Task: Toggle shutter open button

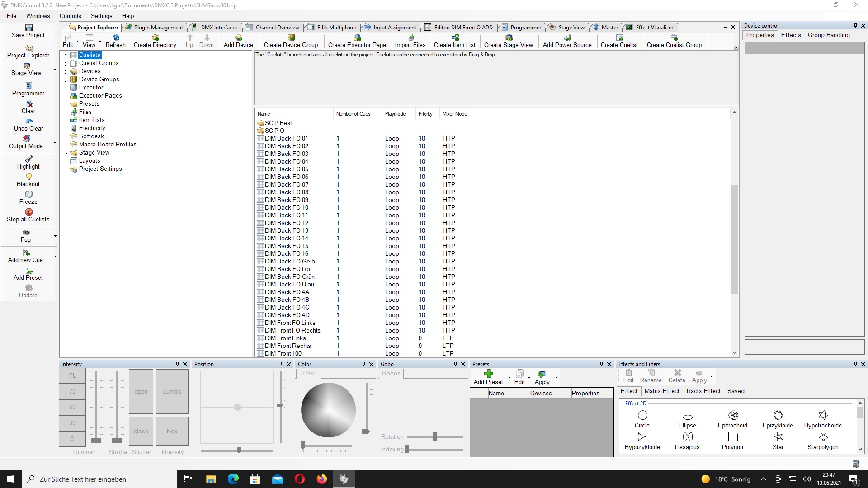Action: [141, 391]
